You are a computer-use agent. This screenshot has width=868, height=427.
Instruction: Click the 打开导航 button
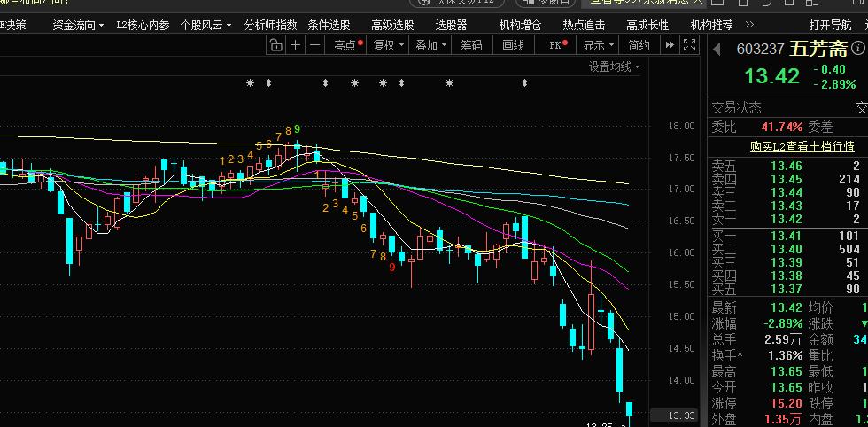point(831,25)
